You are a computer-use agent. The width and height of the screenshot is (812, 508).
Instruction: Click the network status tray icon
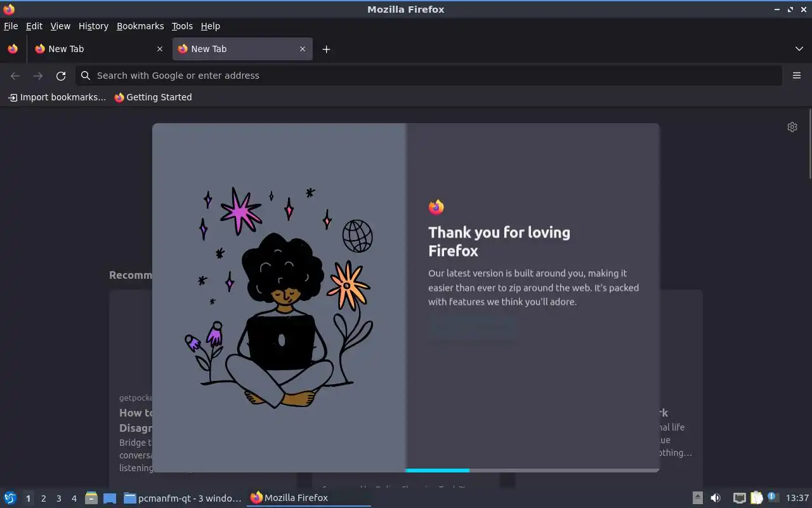click(739, 498)
